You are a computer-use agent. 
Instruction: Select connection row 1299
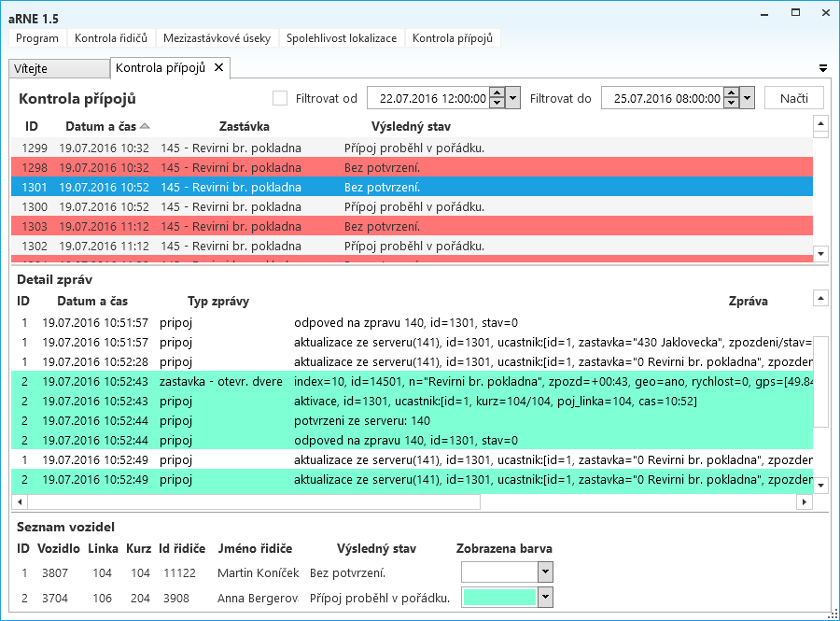[x=412, y=148]
